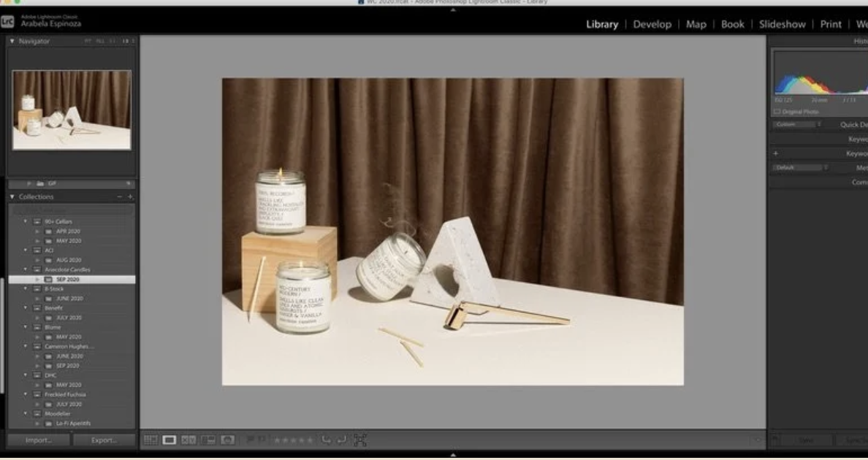
Task: Click the minus icon in Collections header
Action: coord(120,197)
